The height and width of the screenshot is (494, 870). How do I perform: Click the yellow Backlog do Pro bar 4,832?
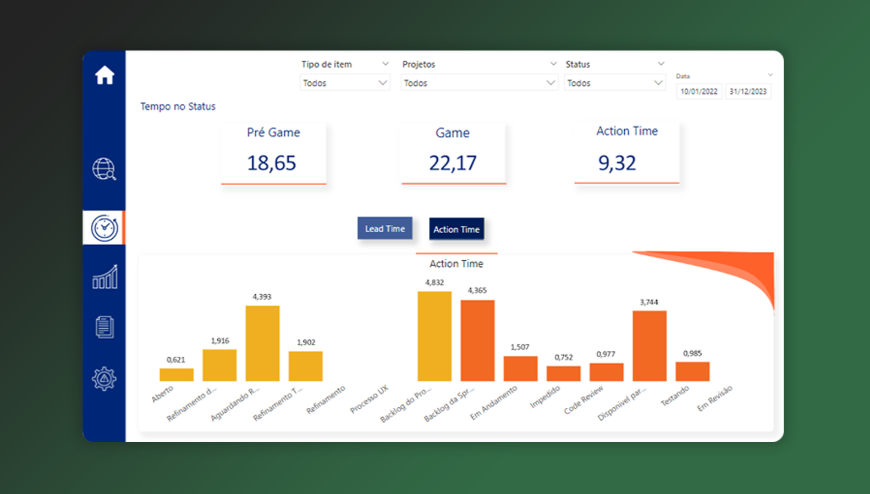(434, 336)
